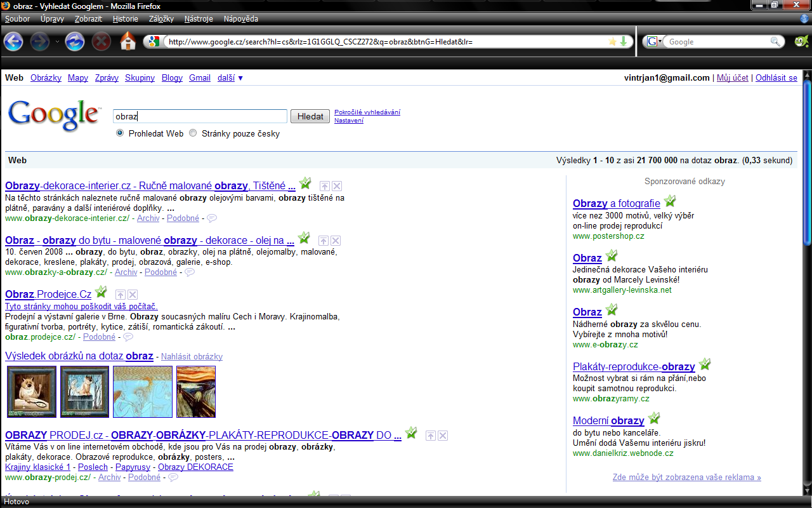
Task: Open the Záložky menu
Action: tap(162, 19)
